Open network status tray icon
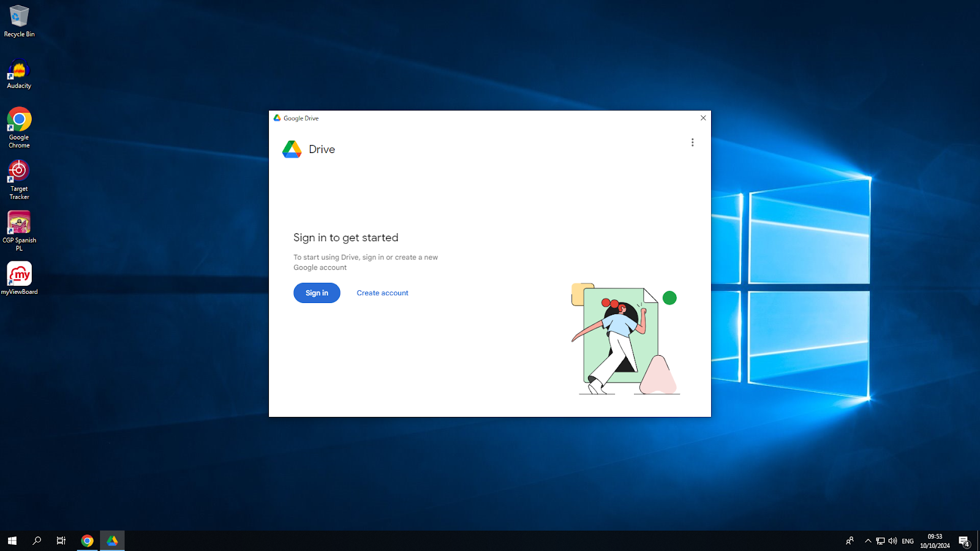 pos(880,541)
